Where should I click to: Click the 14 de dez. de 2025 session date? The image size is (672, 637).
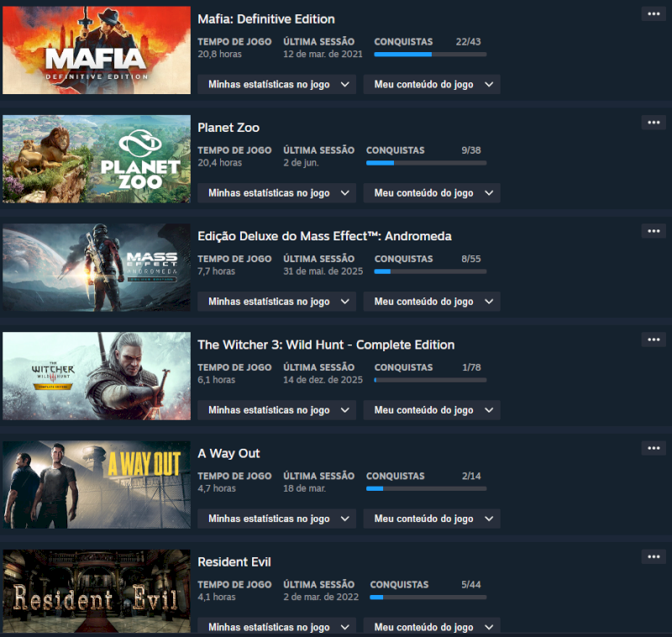[323, 379]
